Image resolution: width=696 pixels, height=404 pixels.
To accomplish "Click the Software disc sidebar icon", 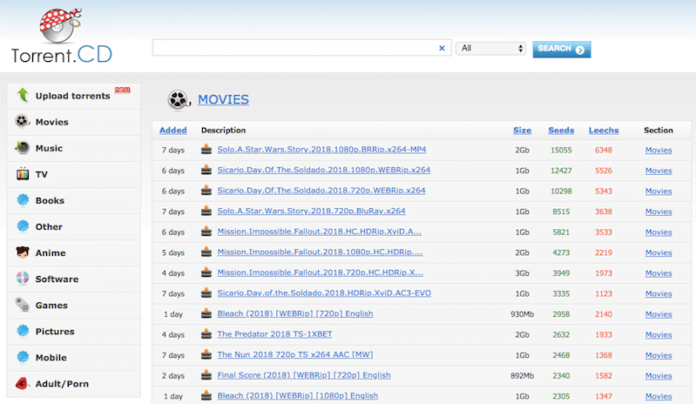I will click(23, 278).
